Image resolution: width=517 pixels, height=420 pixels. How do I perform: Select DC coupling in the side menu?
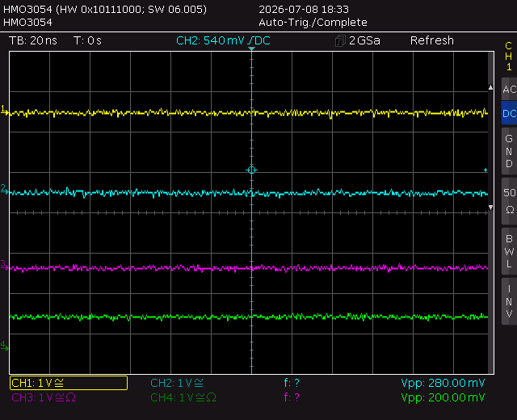pyautogui.click(x=509, y=113)
